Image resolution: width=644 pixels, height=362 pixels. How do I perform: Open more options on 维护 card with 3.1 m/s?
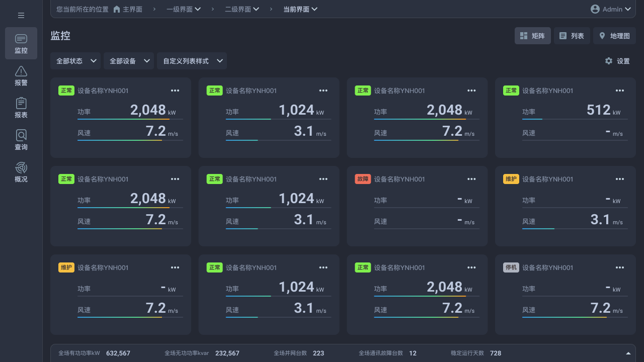click(x=619, y=179)
